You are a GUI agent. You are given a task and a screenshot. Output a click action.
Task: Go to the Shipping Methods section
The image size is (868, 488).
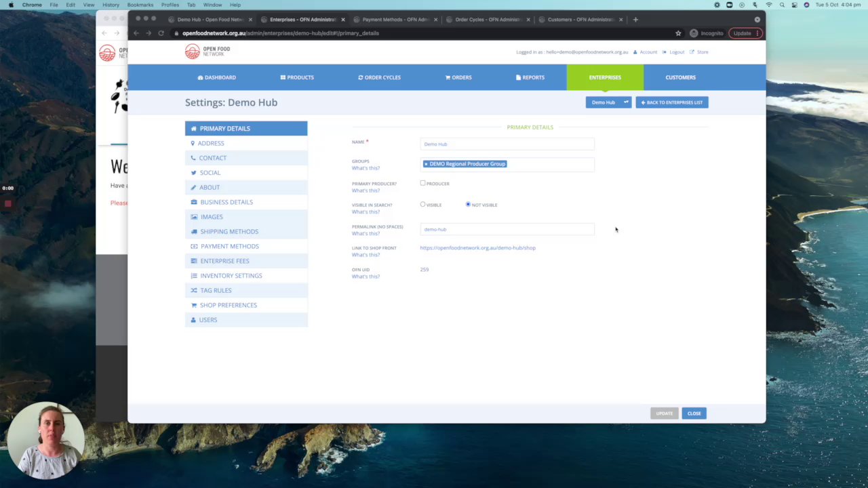point(246,231)
